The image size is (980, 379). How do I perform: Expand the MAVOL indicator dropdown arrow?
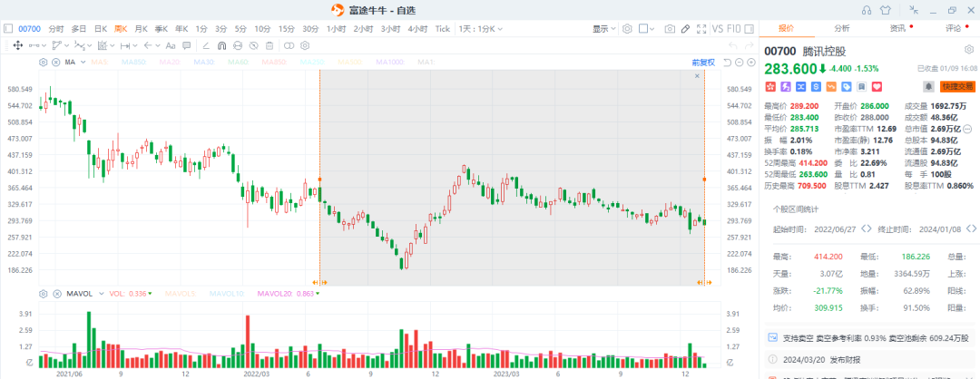coord(100,294)
